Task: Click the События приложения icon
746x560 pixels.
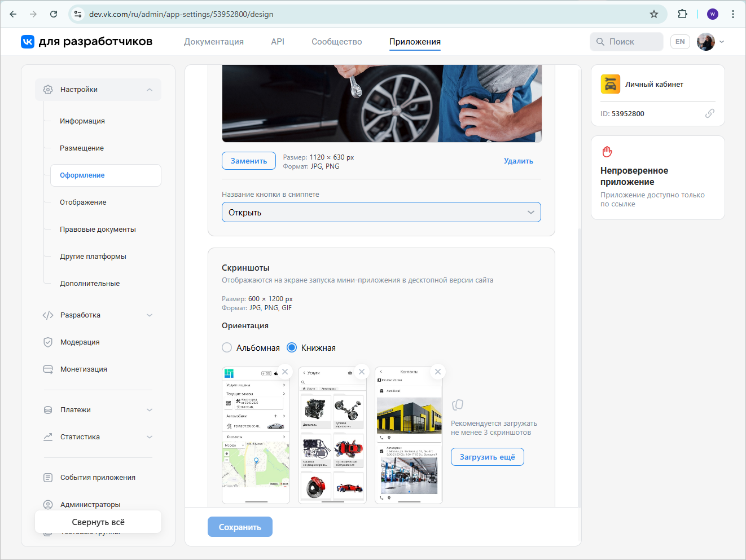Action: [x=48, y=477]
